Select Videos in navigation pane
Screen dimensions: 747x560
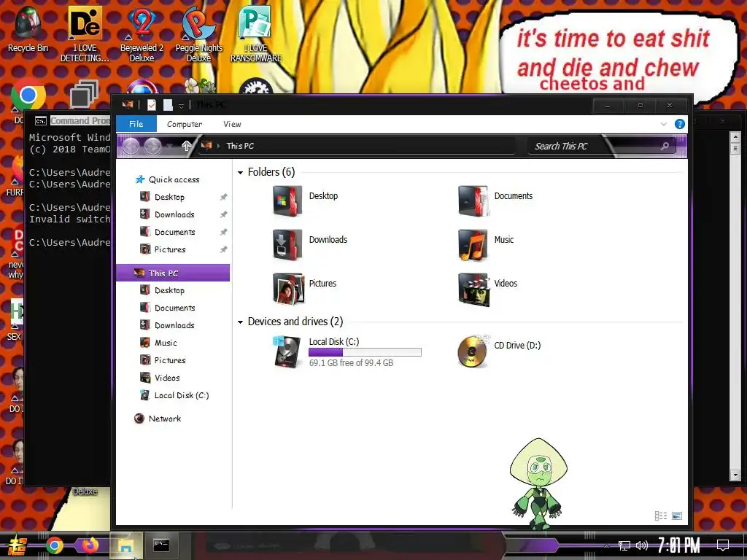coord(167,378)
